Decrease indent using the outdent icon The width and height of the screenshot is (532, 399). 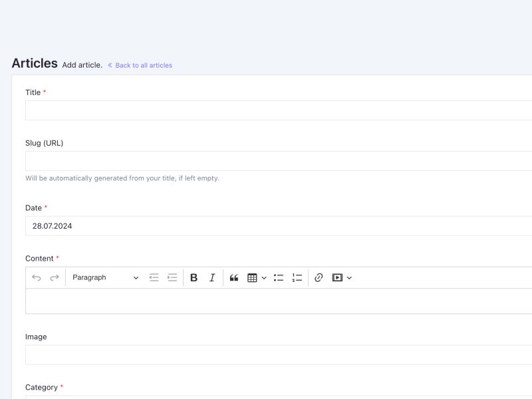[x=154, y=278]
